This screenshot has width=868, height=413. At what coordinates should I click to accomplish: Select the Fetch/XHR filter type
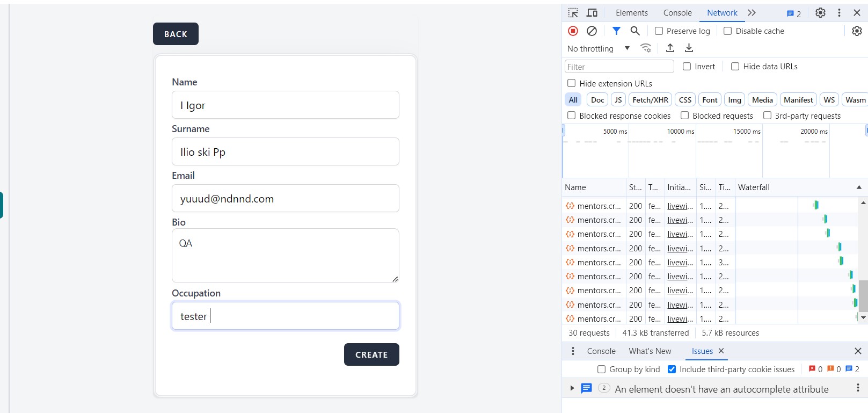tap(650, 100)
